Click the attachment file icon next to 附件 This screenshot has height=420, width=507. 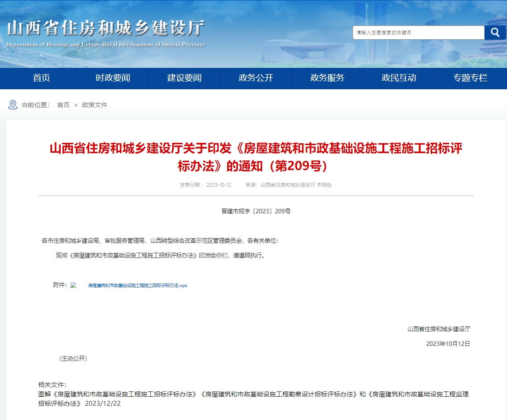[x=74, y=285]
